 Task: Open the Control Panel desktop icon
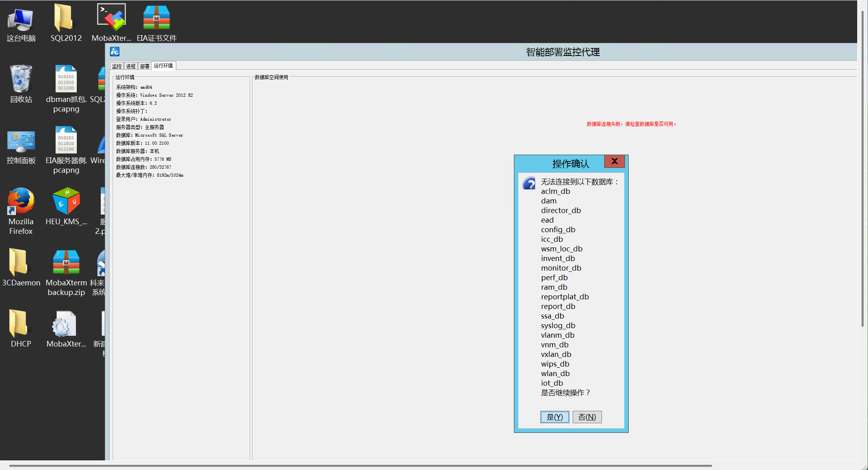click(x=21, y=142)
